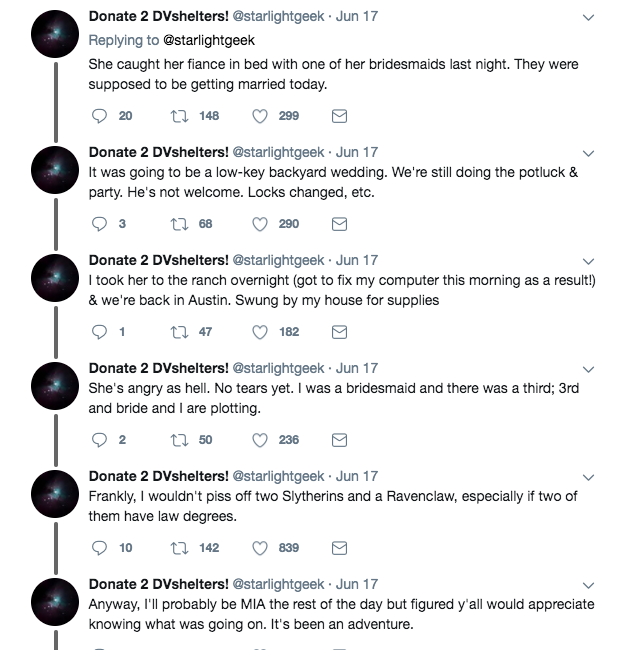Image resolution: width=629 pixels, height=650 pixels.
Task: Like the tweet about Locks changed
Action: coord(260,224)
